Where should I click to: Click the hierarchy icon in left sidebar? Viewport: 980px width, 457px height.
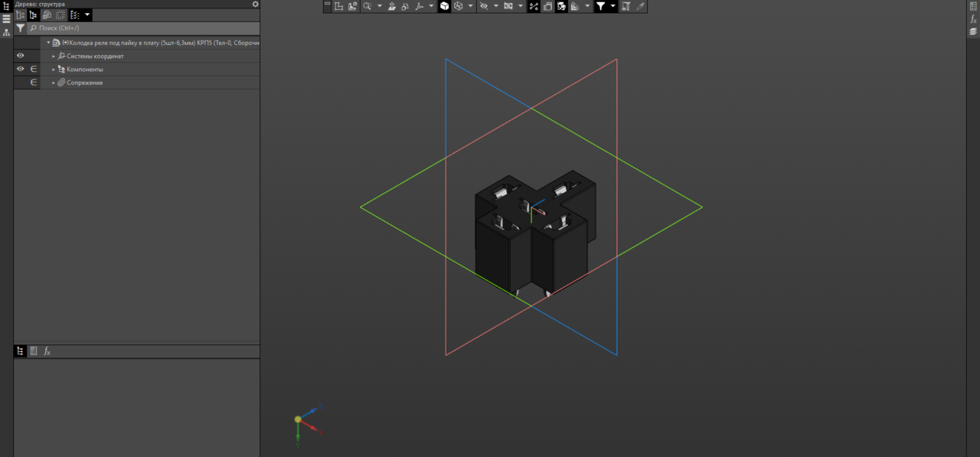(x=6, y=33)
